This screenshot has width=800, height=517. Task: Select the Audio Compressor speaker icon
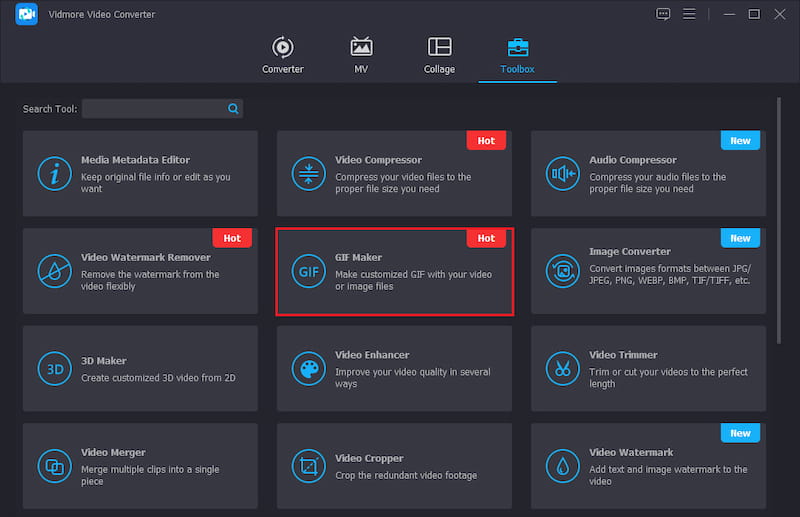click(x=562, y=174)
